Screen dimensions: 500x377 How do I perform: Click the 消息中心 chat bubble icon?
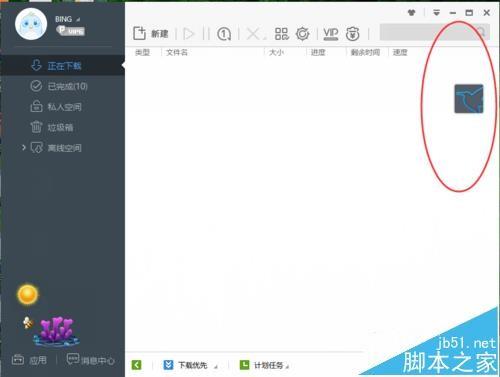coord(73,359)
